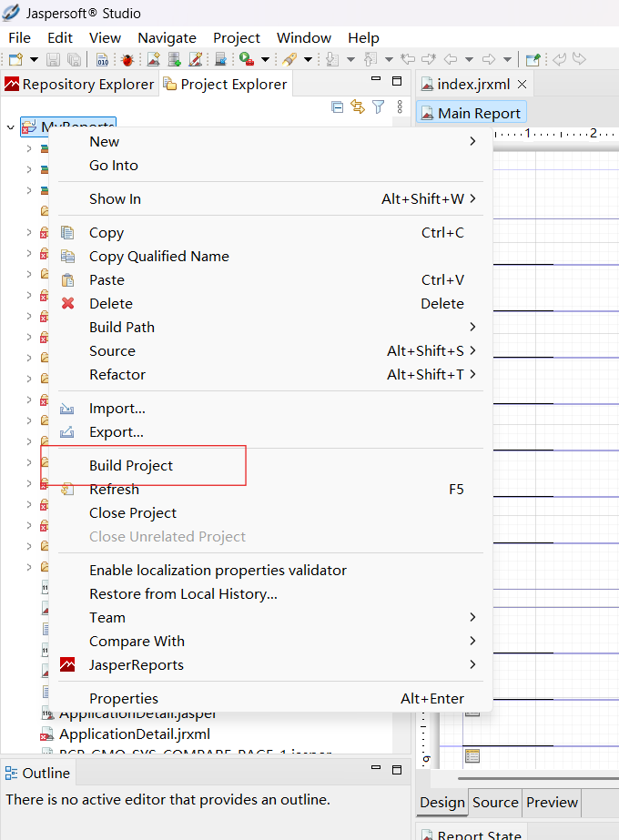
Task: Click the Forward navigation arrow icon
Action: 489,59
